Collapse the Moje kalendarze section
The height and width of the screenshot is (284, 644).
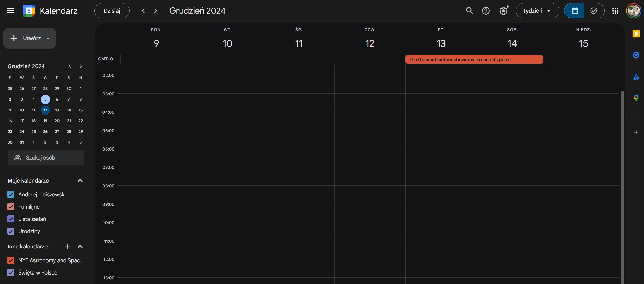coord(80,180)
